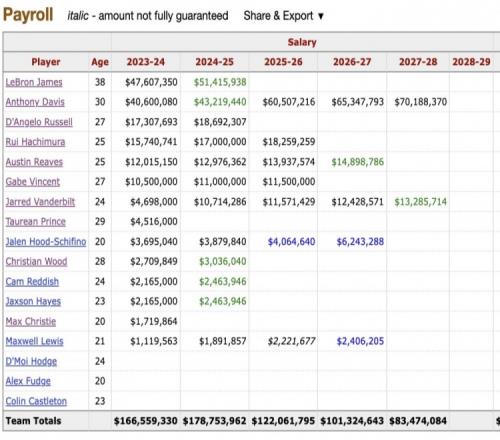Sort by the Age column header
Image resolution: width=500 pixels, height=440 pixels.
click(x=100, y=62)
